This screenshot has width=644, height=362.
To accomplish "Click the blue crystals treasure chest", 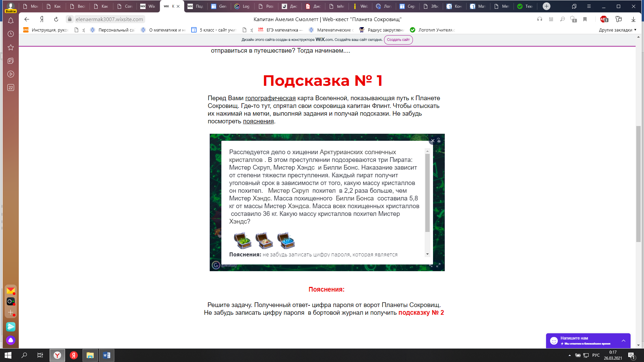I will click(x=286, y=240).
